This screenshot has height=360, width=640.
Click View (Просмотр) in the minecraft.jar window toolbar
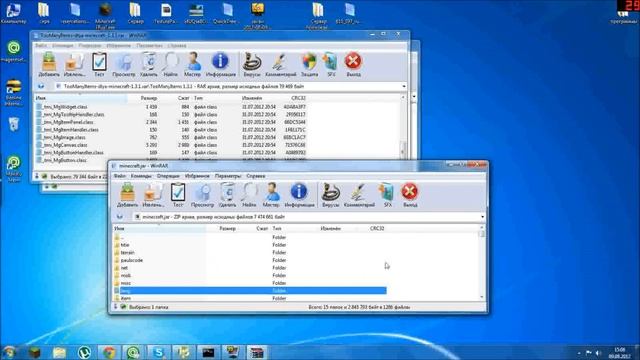202,195
